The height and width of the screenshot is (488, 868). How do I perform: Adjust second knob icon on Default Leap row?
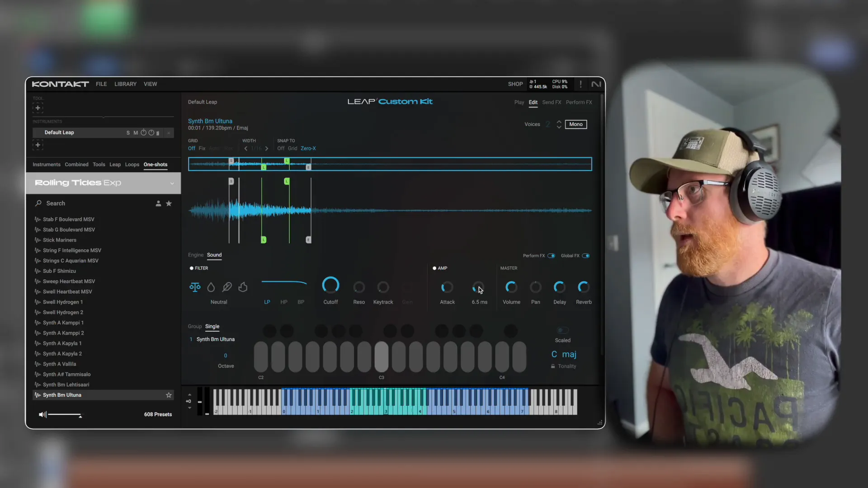[x=151, y=132]
